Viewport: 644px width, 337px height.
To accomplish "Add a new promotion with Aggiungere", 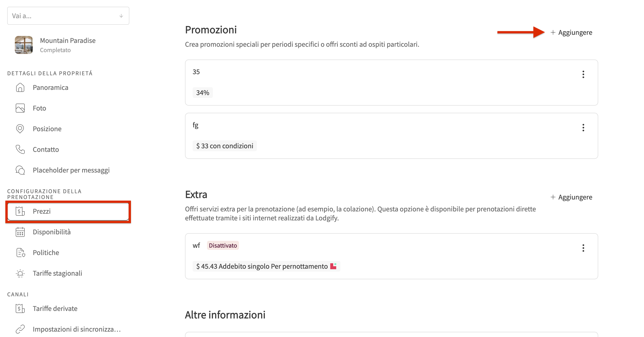I will 571,33.
